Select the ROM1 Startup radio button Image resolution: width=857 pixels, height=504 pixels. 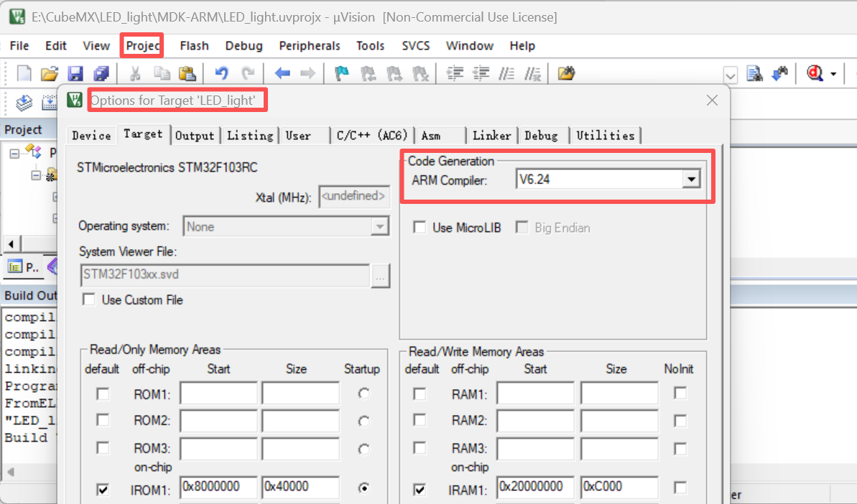[x=364, y=393]
